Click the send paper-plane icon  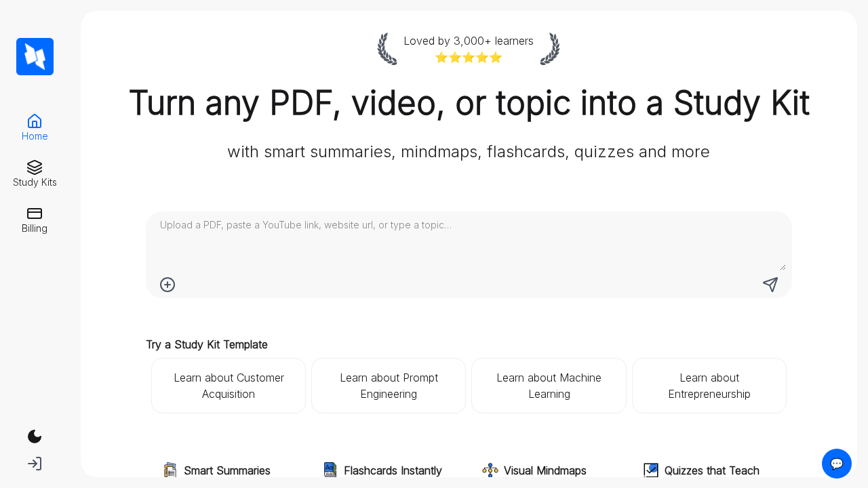tap(770, 285)
